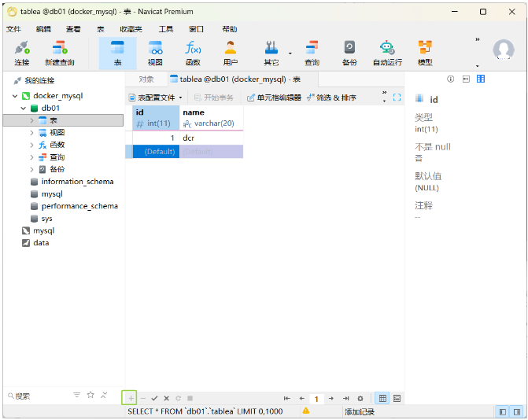528x420 pixels.
Task: Click the Others (其它) toolbar icon
Action: 271,53
